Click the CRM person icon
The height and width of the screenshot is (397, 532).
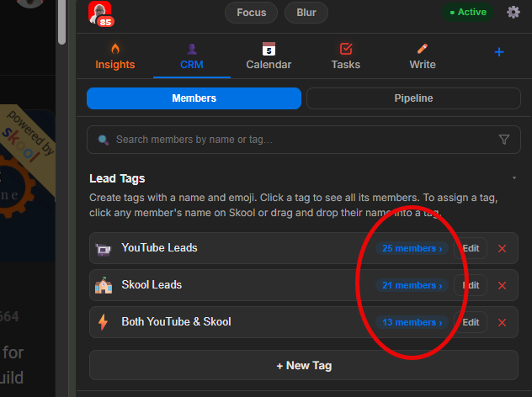192,49
